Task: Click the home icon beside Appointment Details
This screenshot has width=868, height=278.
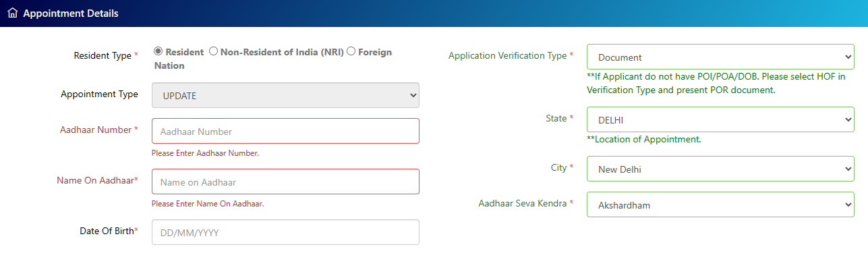Action: (12, 13)
